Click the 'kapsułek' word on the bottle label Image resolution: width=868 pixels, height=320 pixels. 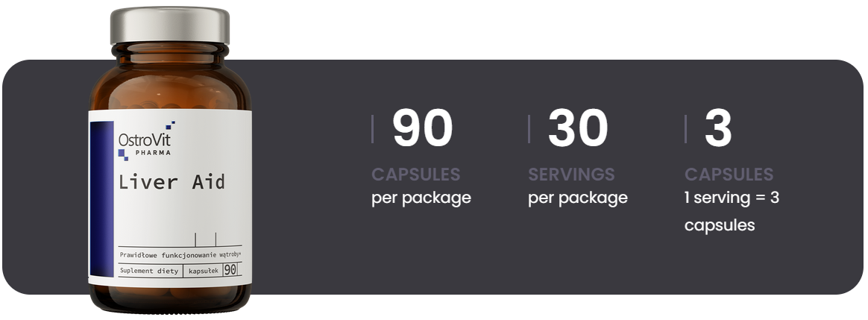click(203, 271)
